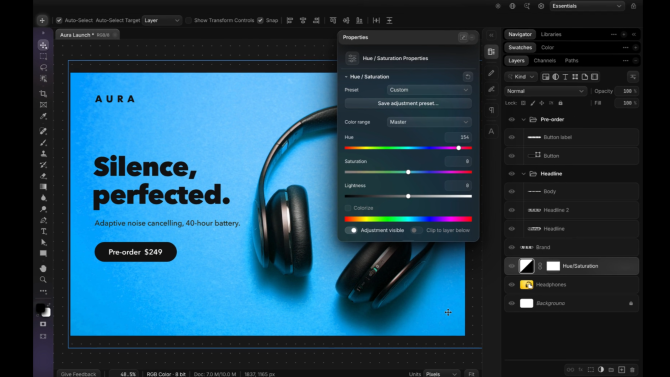This screenshot has width=670, height=377.
Task: Click the reset button in Hue / Saturation section
Action: click(467, 77)
